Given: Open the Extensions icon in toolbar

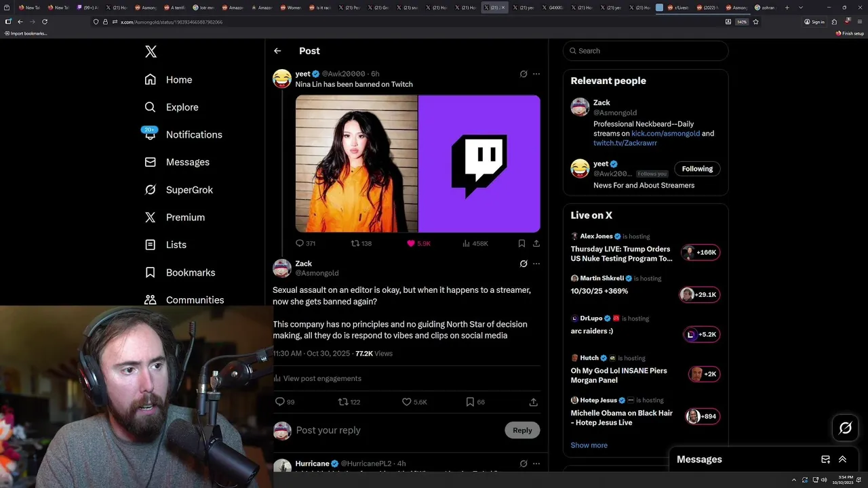Looking at the screenshot, I should coord(834,22).
